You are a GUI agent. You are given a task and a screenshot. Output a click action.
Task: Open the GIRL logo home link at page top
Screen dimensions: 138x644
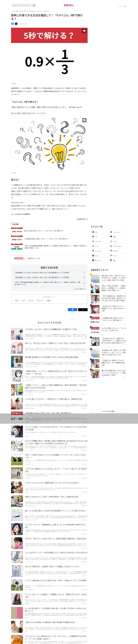pos(69,5)
